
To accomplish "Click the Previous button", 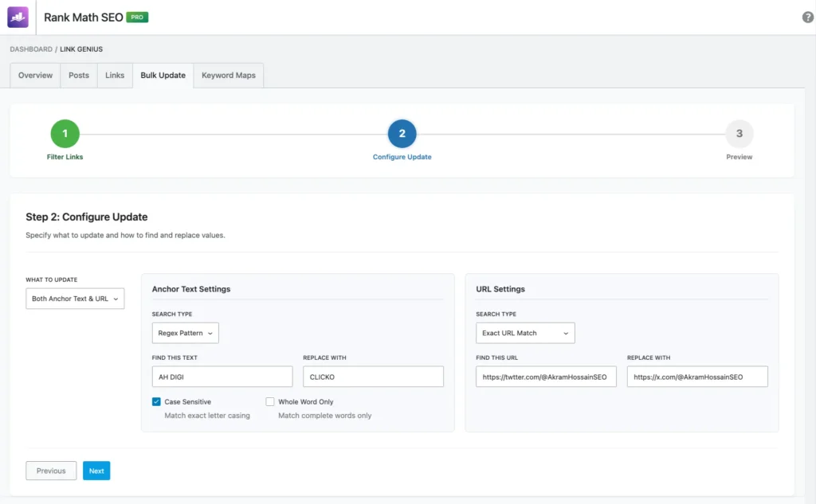I will [x=50, y=471].
